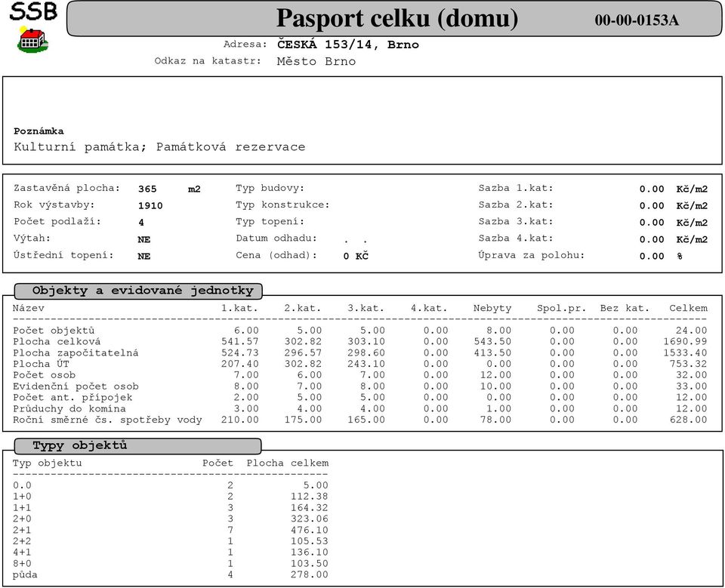Click the 'Pasport celku (domu)' title
This screenshot has height=588, width=725.
point(396,19)
